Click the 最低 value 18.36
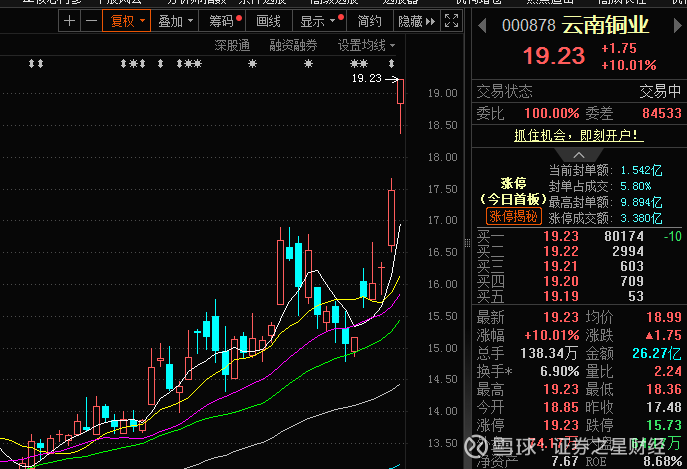687x469 pixels. point(664,389)
